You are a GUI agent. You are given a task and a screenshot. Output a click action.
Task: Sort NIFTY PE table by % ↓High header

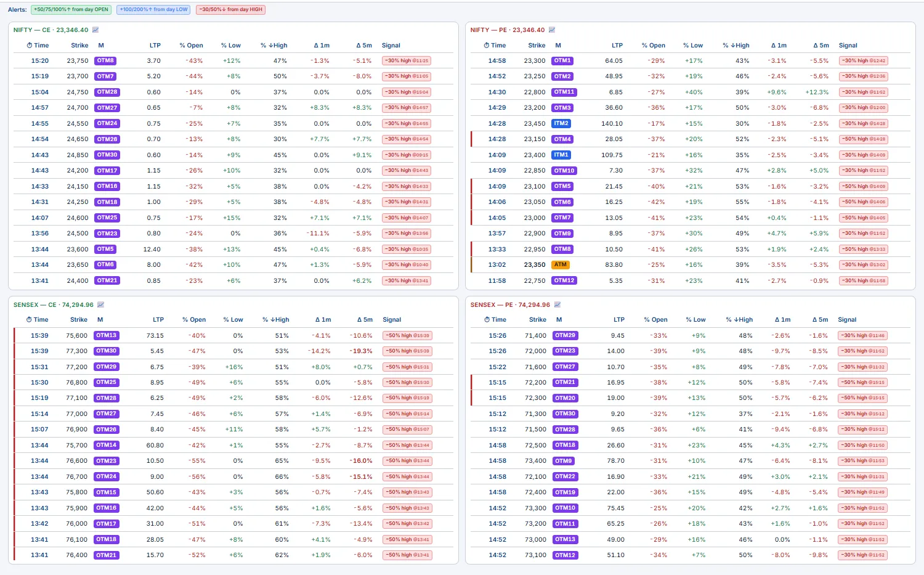736,46
